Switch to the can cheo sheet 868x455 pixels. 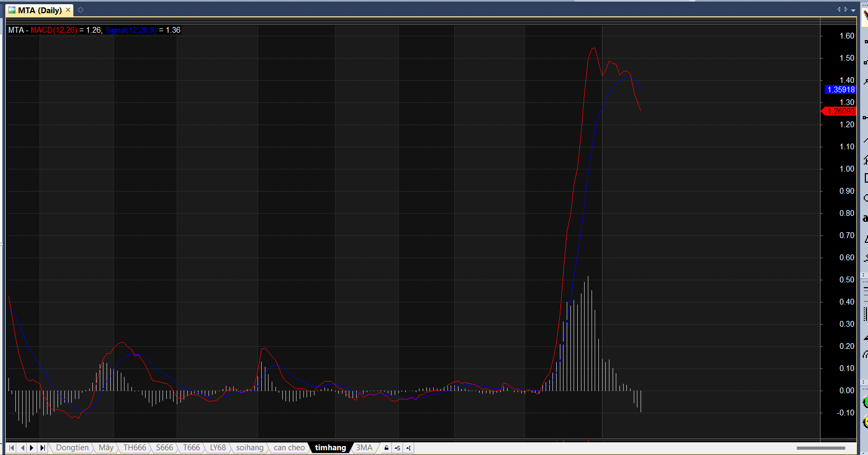click(289, 448)
